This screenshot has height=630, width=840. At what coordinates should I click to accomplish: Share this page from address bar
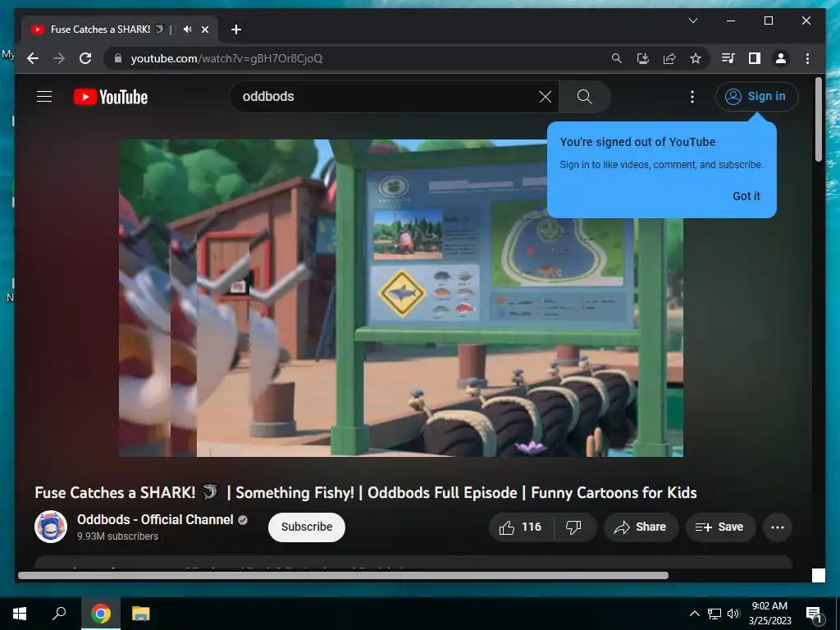coord(669,58)
